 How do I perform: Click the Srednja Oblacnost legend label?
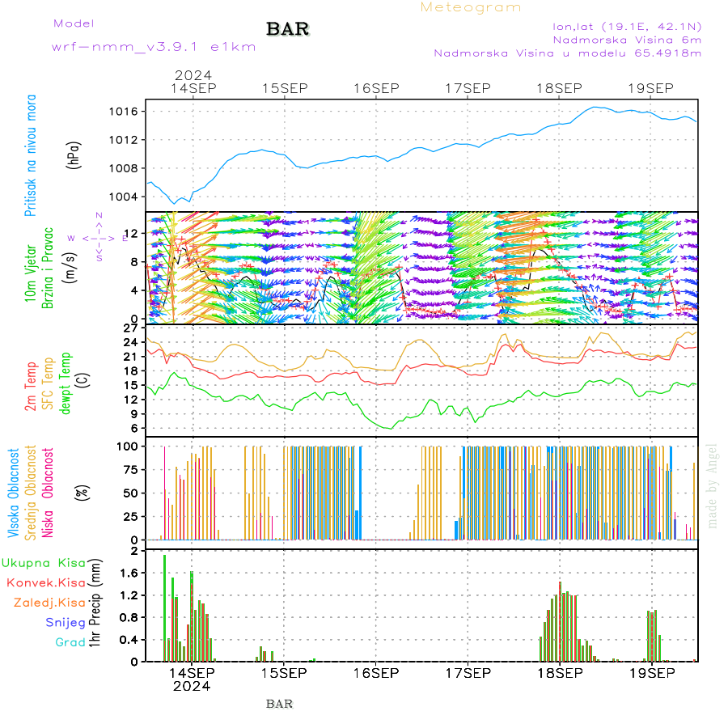point(31,493)
